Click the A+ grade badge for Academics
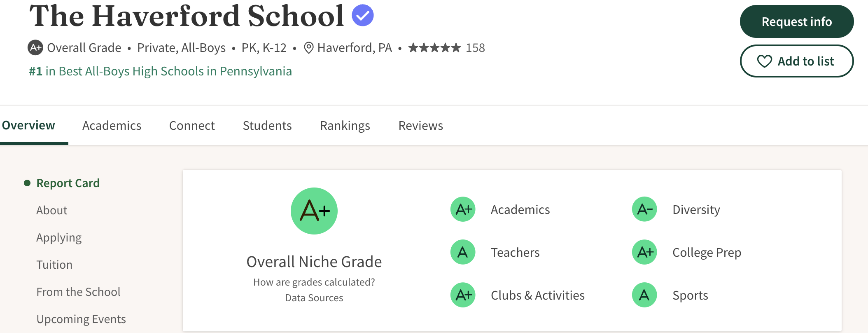 click(463, 209)
